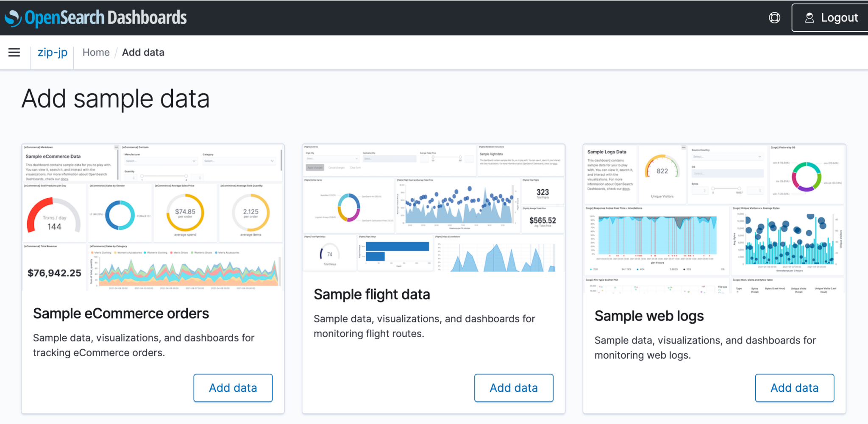
Task: Click the Add sample data heading
Action: tap(115, 99)
